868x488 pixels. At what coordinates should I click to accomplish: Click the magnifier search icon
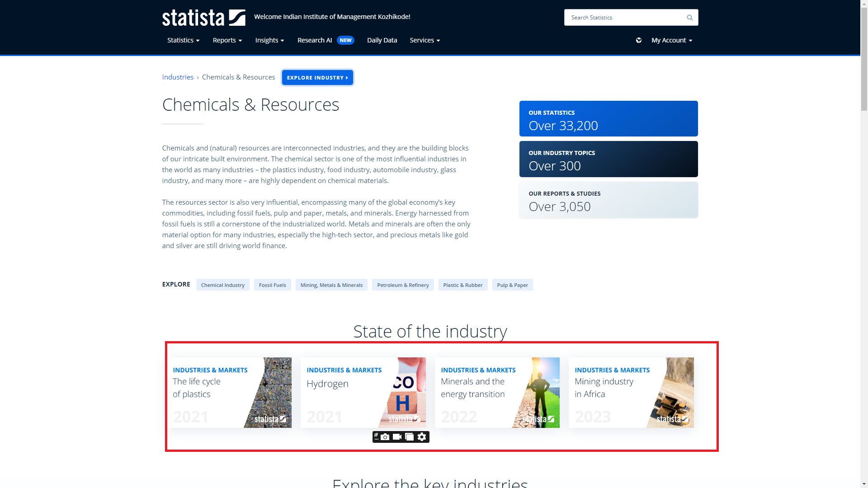(689, 18)
